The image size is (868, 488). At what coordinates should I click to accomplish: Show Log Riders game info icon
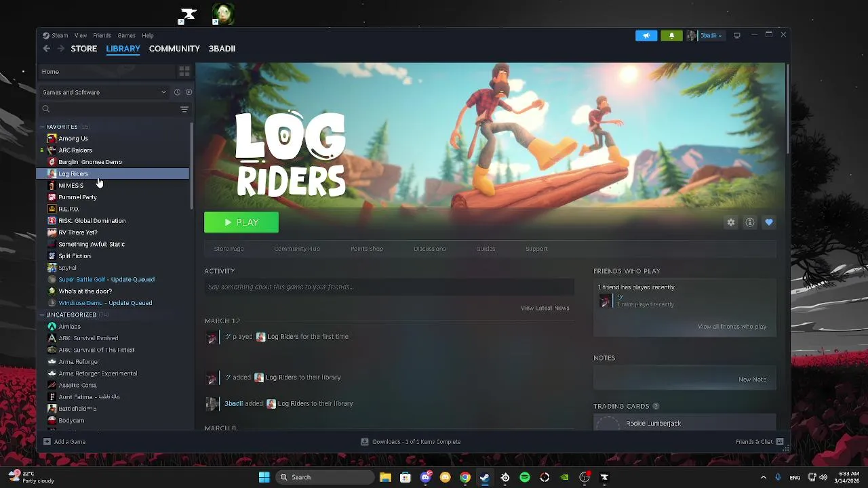click(x=749, y=222)
